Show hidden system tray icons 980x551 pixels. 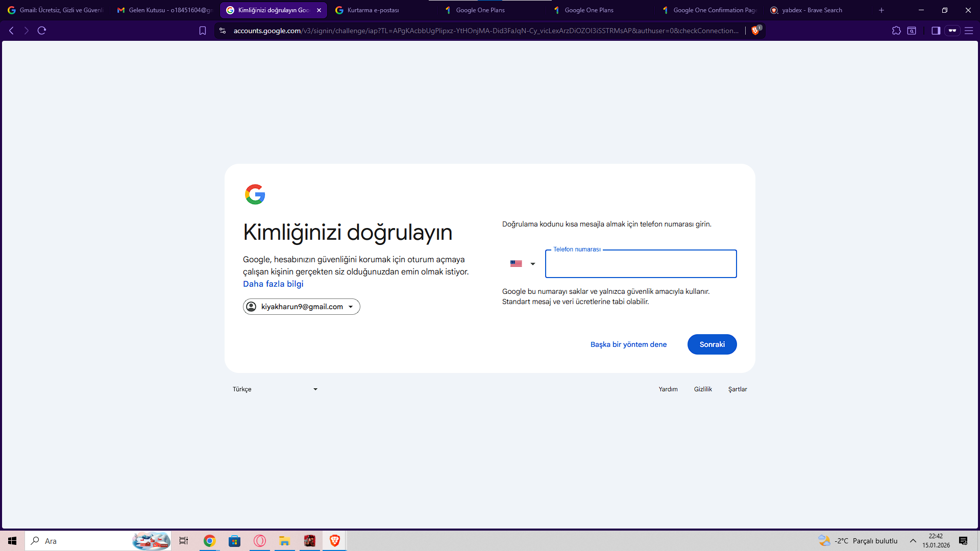(x=913, y=541)
